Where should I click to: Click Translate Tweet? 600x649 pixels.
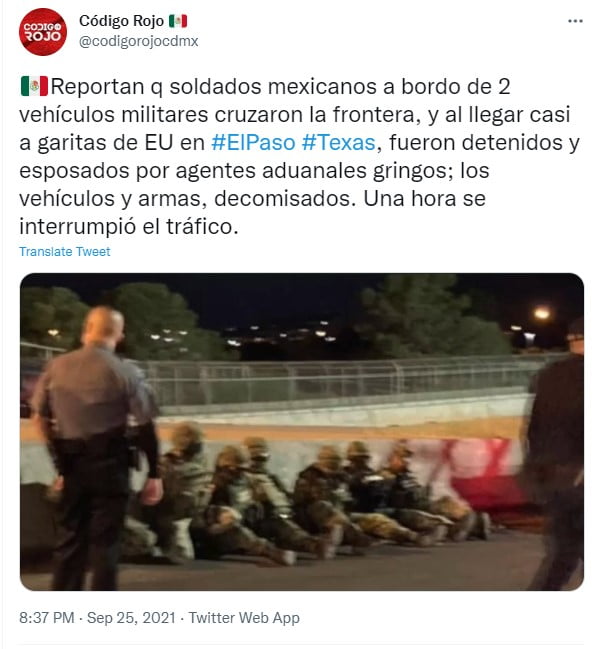pyautogui.click(x=65, y=252)
